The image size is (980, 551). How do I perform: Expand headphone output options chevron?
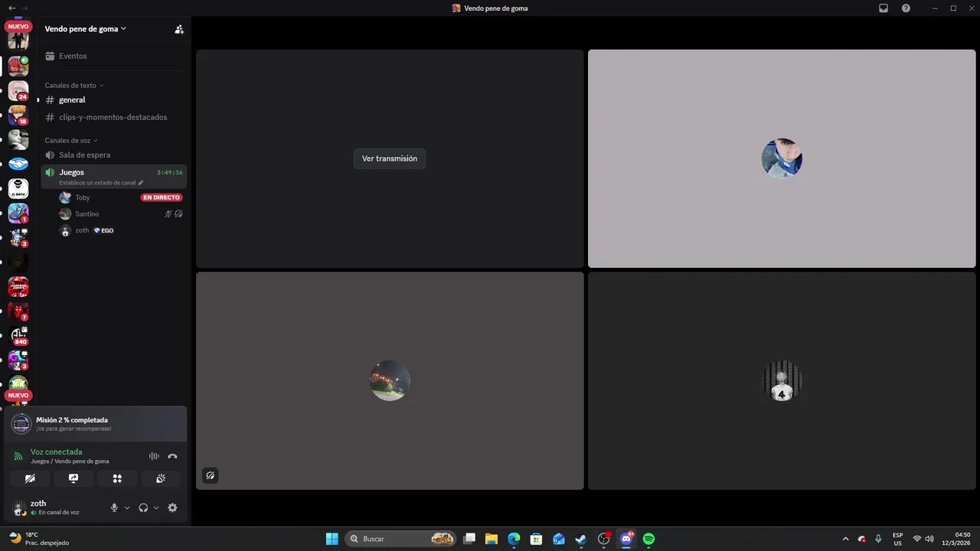click(156, 507)
